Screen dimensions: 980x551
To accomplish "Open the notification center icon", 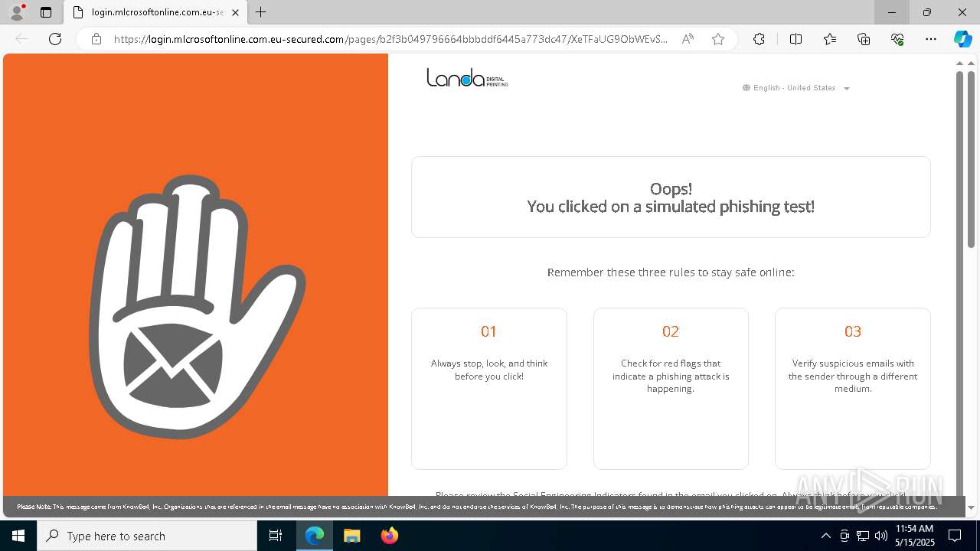I will [x=955, y=536].
